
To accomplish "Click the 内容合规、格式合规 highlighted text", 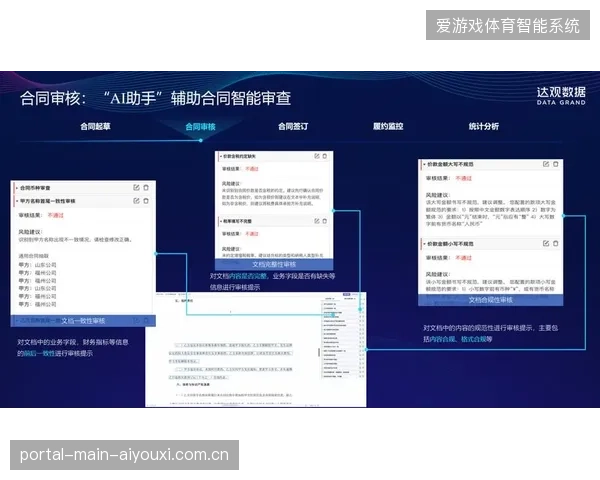I will click(x=460, y=339).
